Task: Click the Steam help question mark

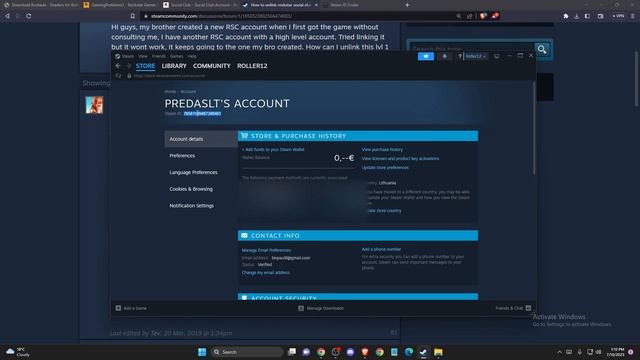Action: pos(460,56)
